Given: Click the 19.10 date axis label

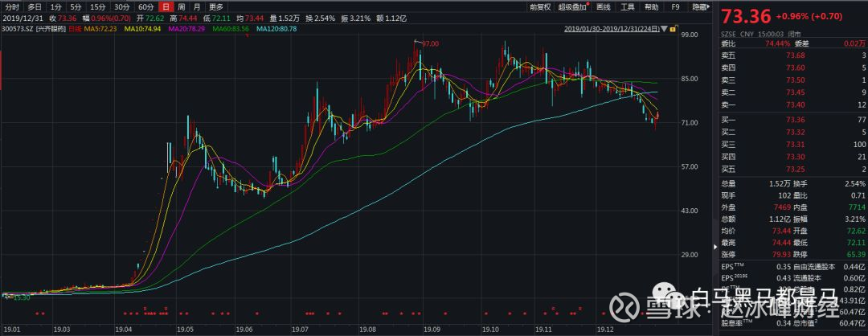Looking at the screenshot, I should (489, 329).
